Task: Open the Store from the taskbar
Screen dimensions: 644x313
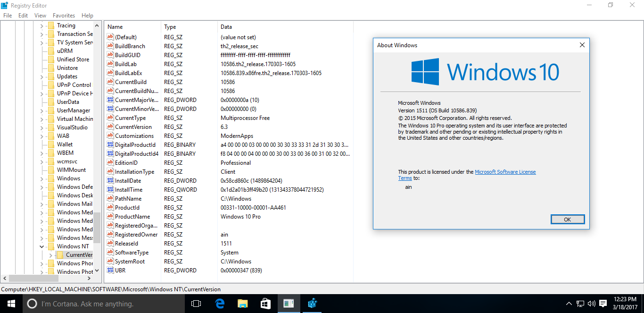Action: (x=265, y=304)
